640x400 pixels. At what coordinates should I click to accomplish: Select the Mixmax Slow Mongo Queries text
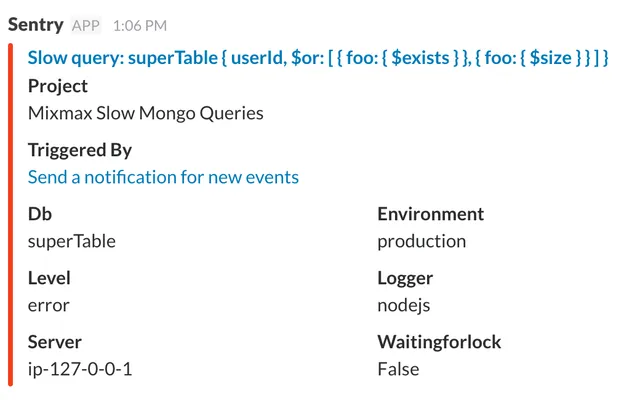point(146,113)
